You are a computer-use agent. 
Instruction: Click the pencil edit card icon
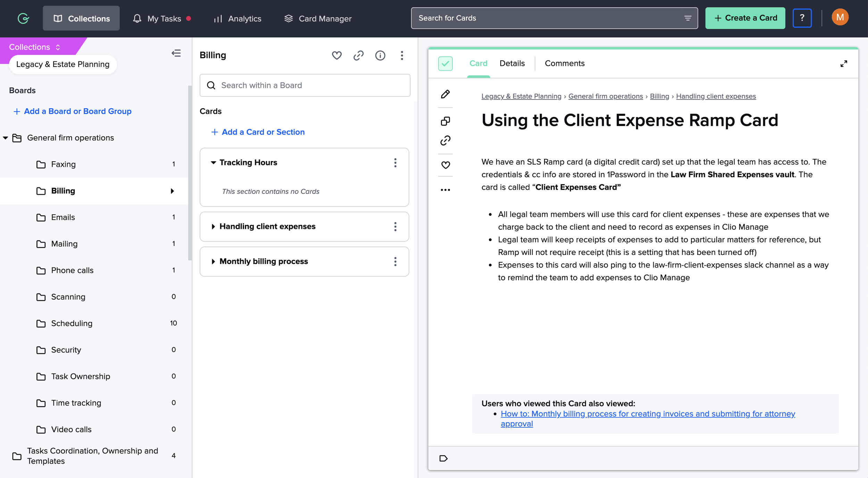(x=445, y=94)
